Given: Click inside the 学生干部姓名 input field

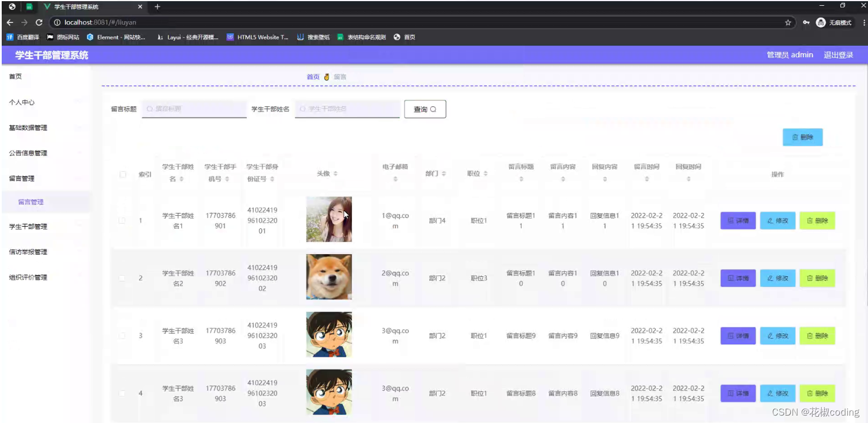Looking at the screenshot, I should click(x=347, y=108).
